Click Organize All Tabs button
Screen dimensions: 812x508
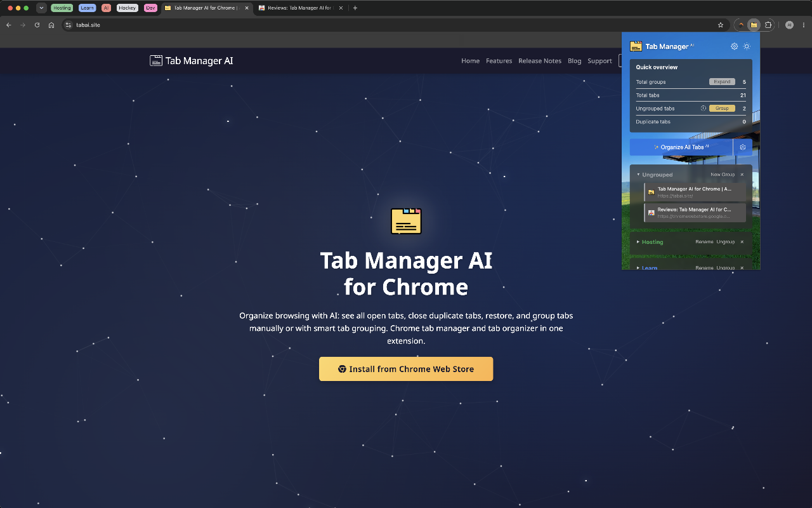pos(681,147)
